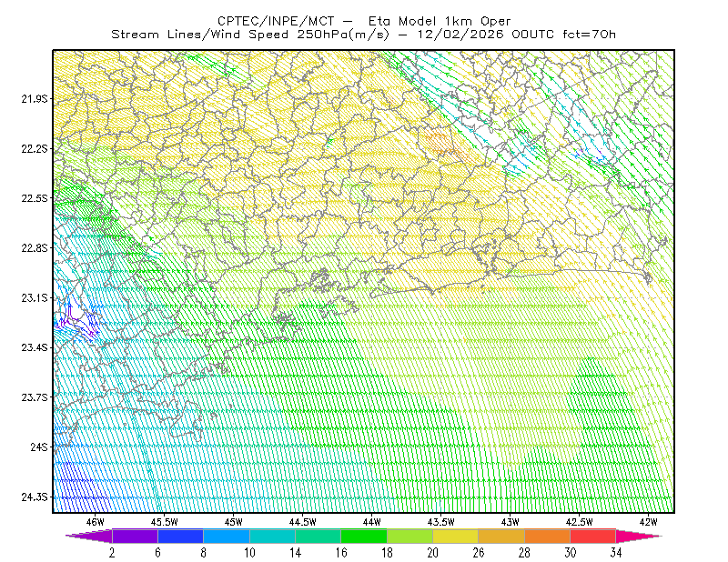The image size is (728, 562).
Task: Click the 23.7S latitude label
Action: (x=35, y=397)
